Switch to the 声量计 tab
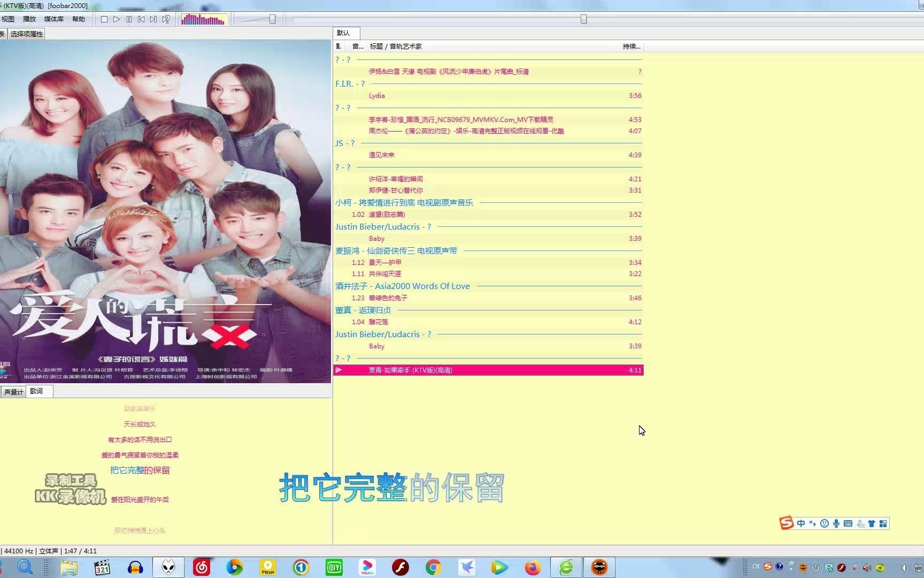This screenshot has width=924, height=578. click(13, 392)
